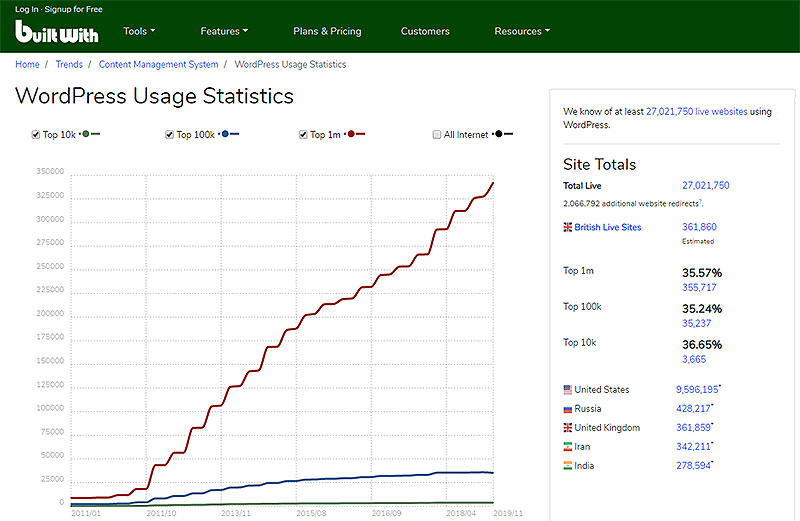This screenshot has height=521, width=800.
Task: Click the red Top 1m legend marker
Action: pos(355,134)
